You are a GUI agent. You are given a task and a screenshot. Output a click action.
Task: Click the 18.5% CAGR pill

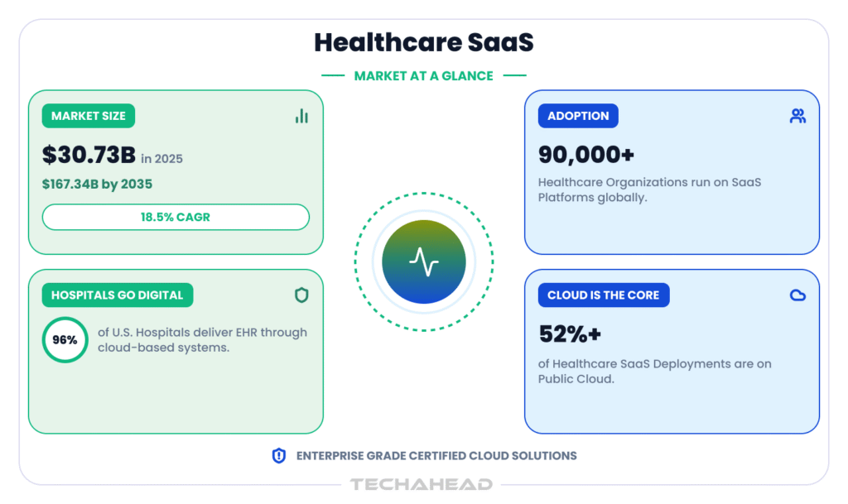(176, 217)
